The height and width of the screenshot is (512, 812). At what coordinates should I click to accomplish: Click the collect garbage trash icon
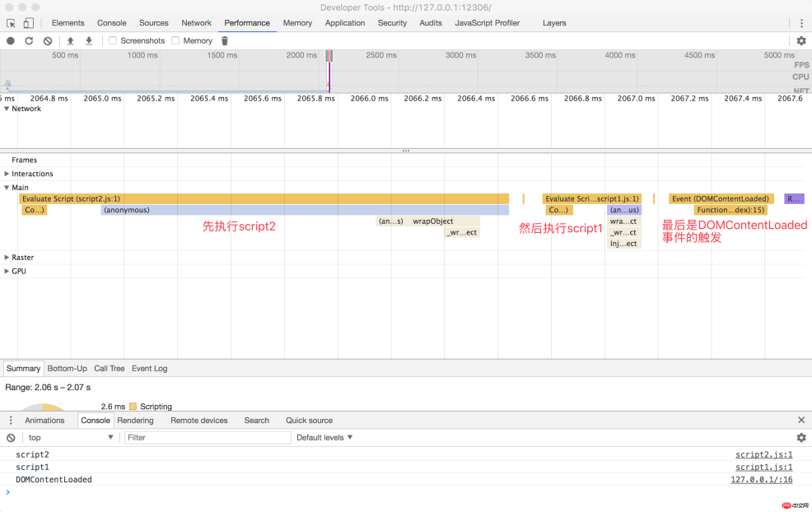(x=225, y=40)
